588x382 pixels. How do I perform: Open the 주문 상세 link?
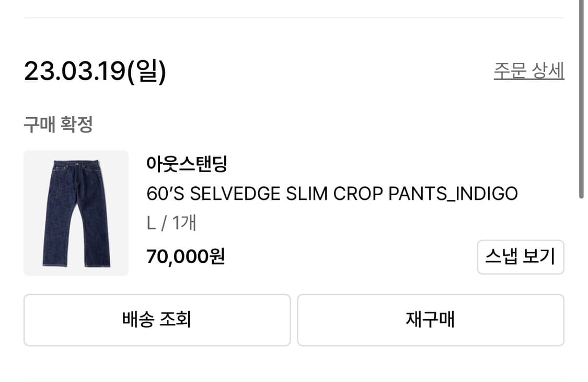[528, 71]
